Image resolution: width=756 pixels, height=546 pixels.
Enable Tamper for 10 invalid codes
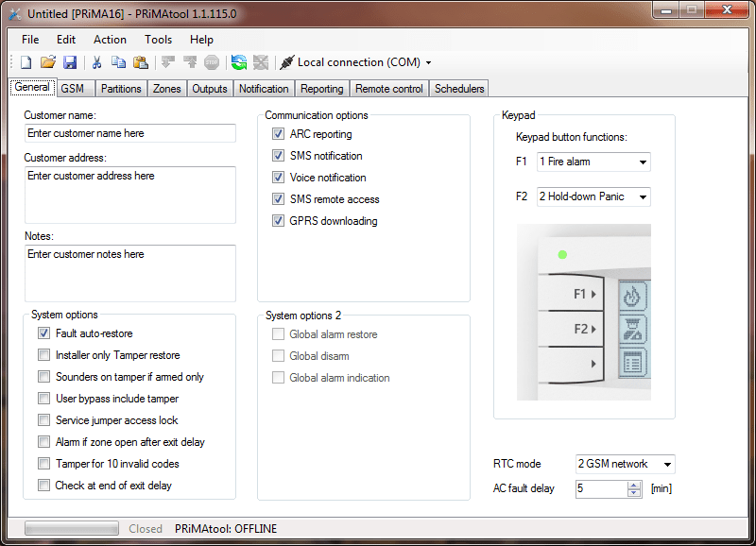click(x=43, y=463)
